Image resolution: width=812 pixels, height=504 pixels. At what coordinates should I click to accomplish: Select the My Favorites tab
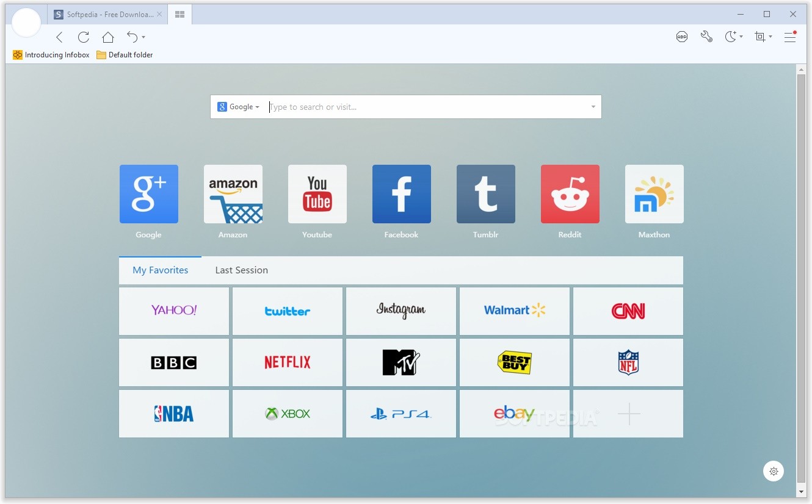tap(161, 270)
